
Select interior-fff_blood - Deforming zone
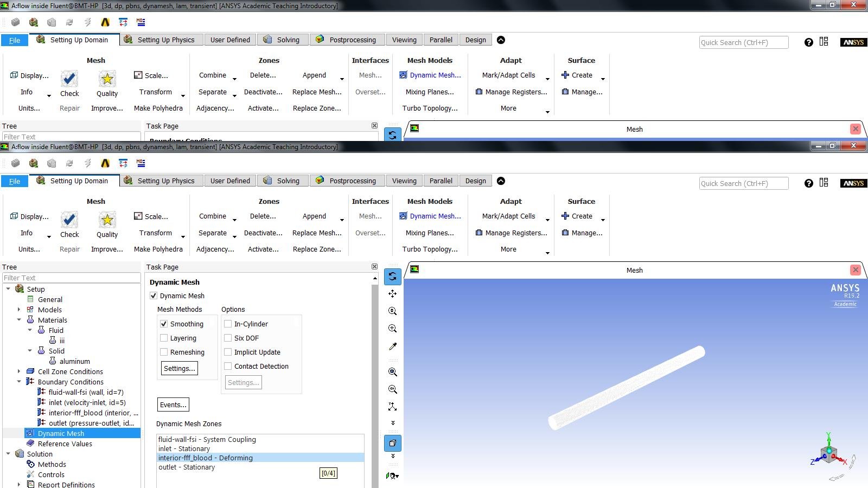coord(260,458)
